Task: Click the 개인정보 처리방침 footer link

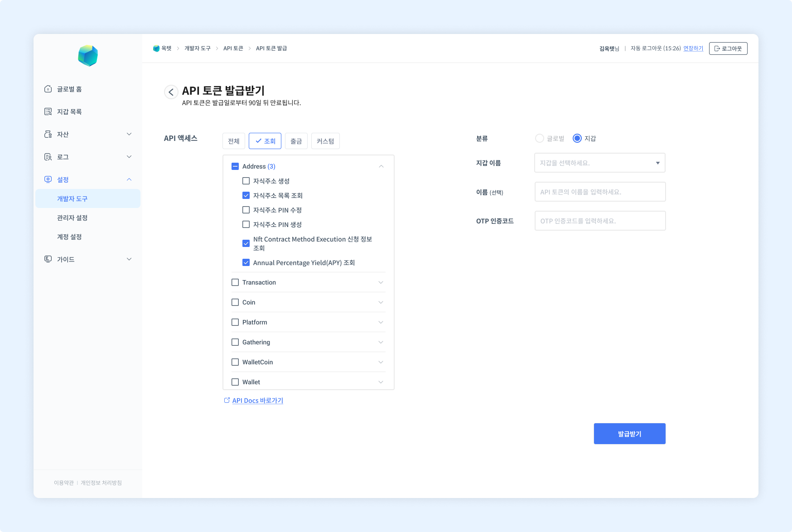Action: pos(101,483)
